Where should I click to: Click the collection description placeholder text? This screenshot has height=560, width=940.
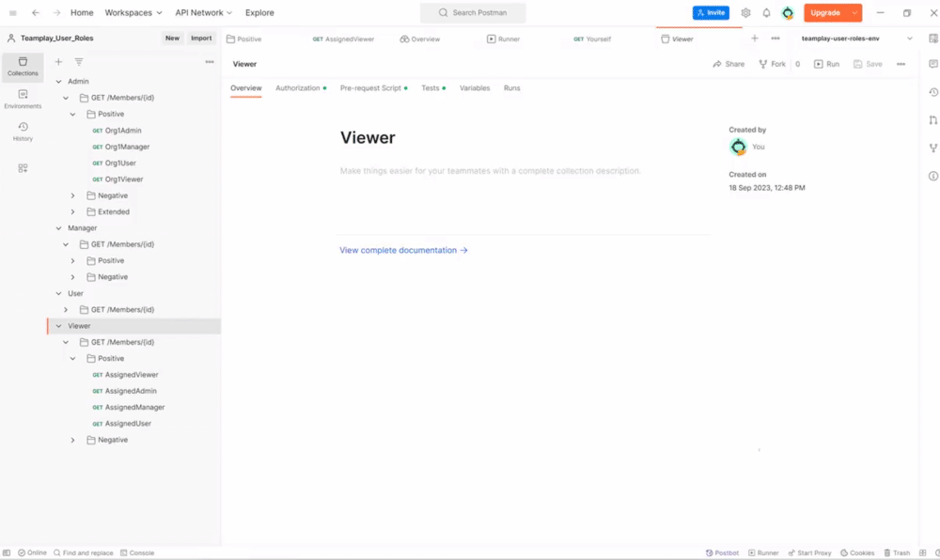click(490, 171)
